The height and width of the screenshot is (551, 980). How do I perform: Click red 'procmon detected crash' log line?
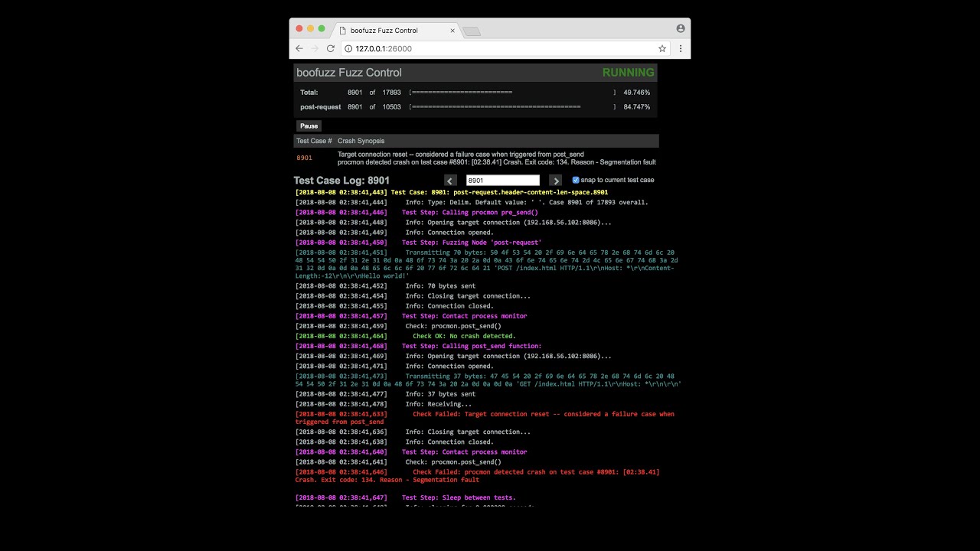(x=478, y=476)
